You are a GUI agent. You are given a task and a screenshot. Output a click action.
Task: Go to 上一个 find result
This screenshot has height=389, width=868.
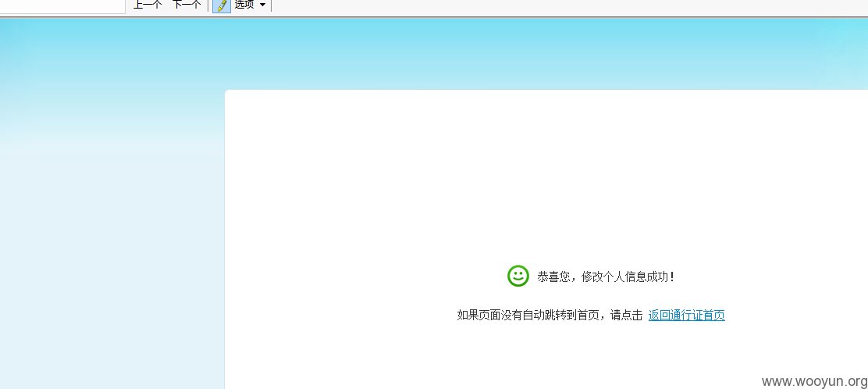pos(148,5)
